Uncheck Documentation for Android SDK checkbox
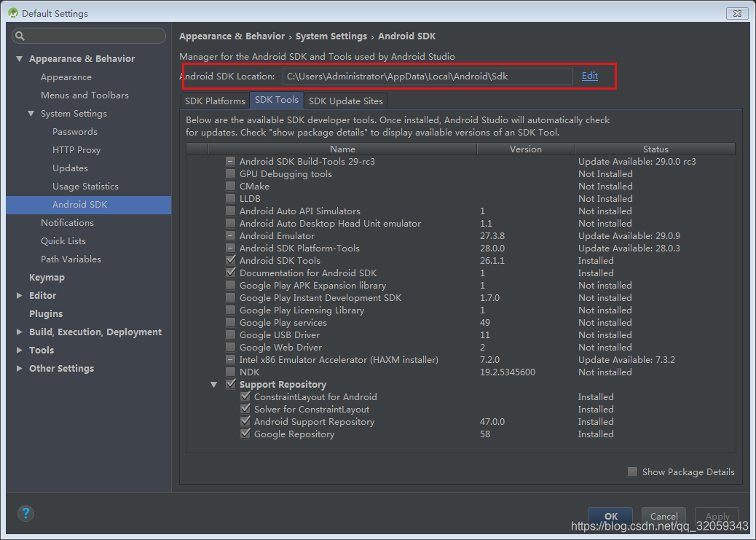 (x=230, y=273)
